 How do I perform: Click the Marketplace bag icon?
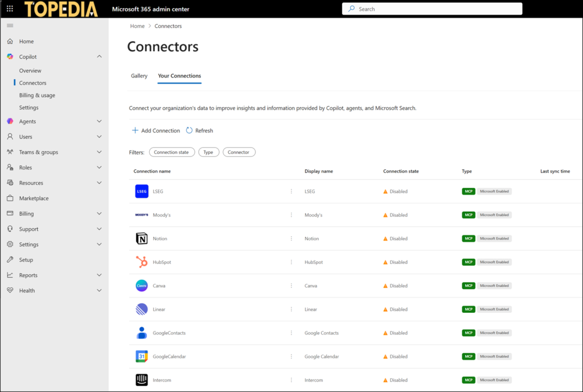coord(10,198)
